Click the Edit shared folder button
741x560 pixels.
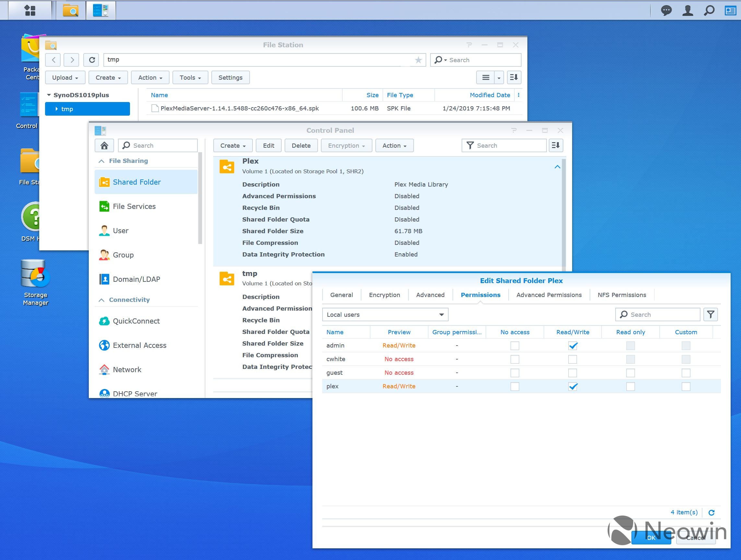pyautogui.click(x=268, y=146)
